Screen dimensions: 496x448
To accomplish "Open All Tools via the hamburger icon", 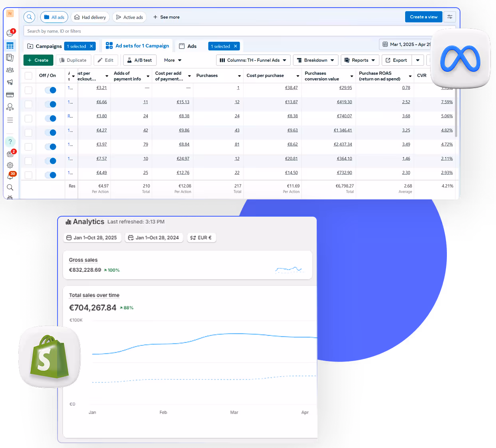I will [10, 120].
